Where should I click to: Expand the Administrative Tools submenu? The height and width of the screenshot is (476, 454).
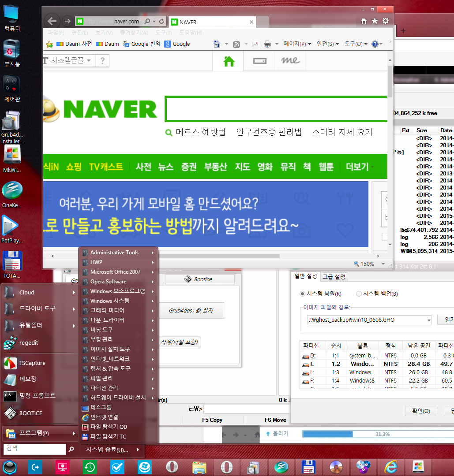119,252
